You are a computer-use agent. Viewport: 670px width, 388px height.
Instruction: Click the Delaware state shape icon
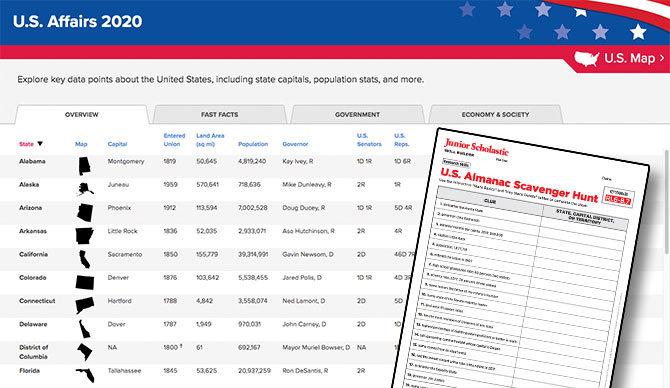click(85, 329)
